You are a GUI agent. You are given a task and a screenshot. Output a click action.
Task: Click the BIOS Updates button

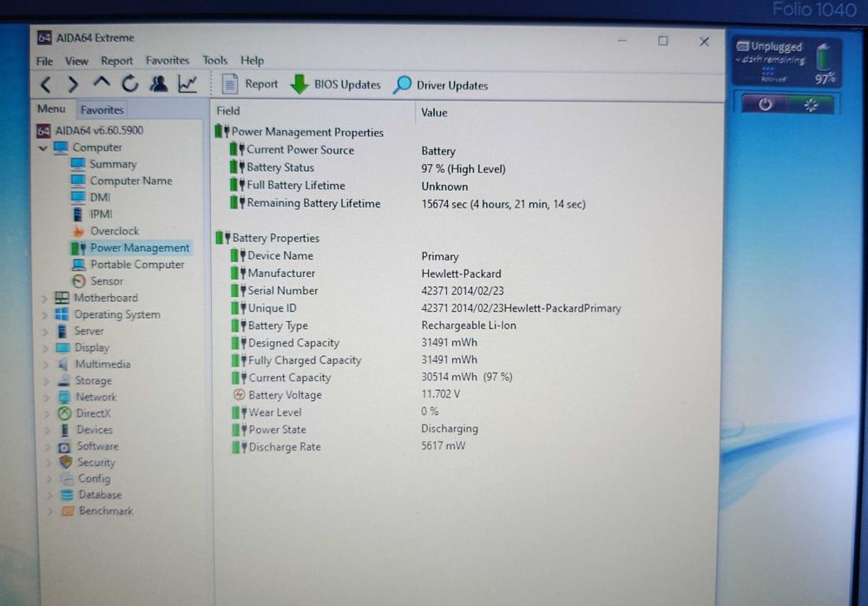point(335,85)
